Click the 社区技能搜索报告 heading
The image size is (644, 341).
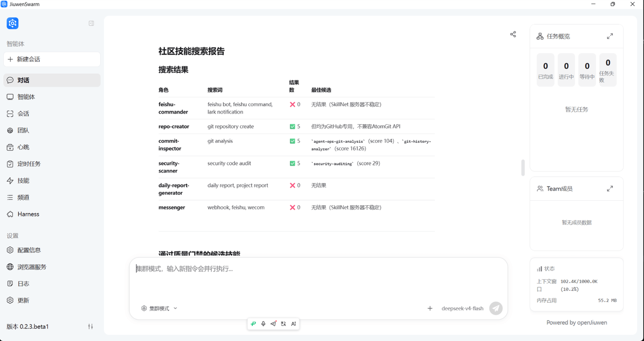pyautogui.click(x=192, y=51)
